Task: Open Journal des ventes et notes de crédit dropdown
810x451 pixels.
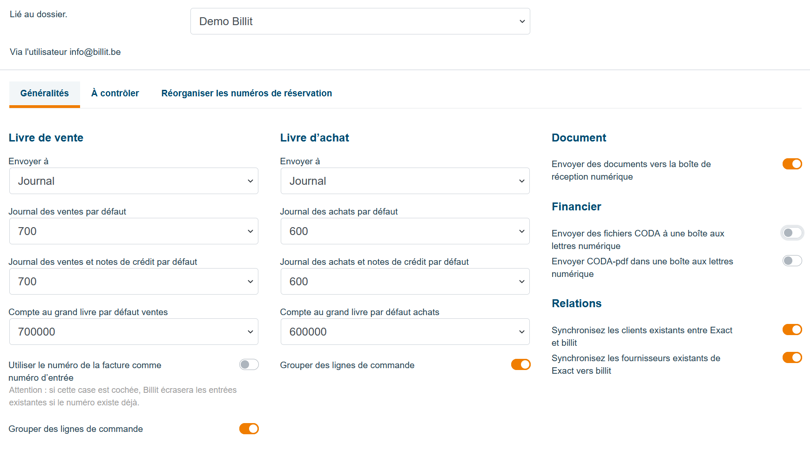Action: pyautogui.click(x=134, y=282)
